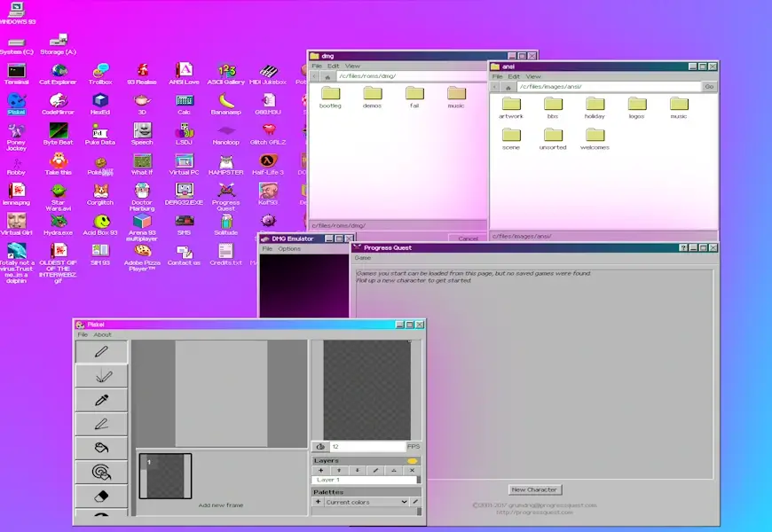
Task: Click the New Character button
Action: tap(535, 489)
